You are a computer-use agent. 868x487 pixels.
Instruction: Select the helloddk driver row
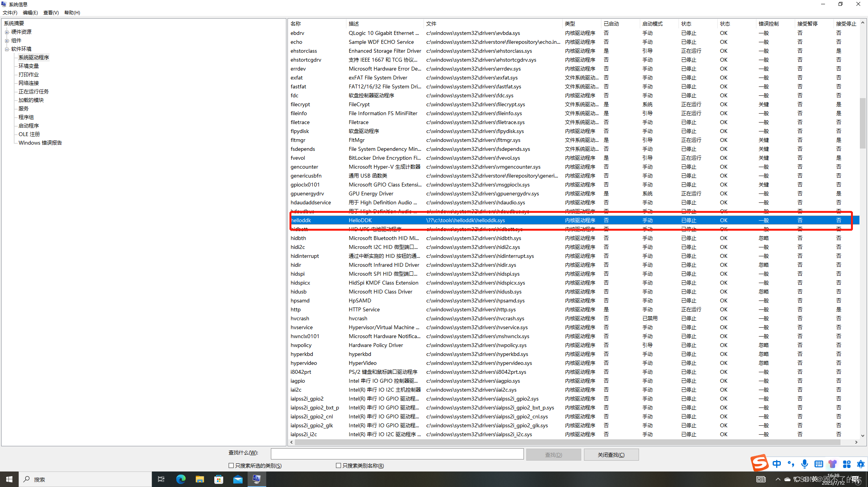pyautogui.click(x=574, y=220)
